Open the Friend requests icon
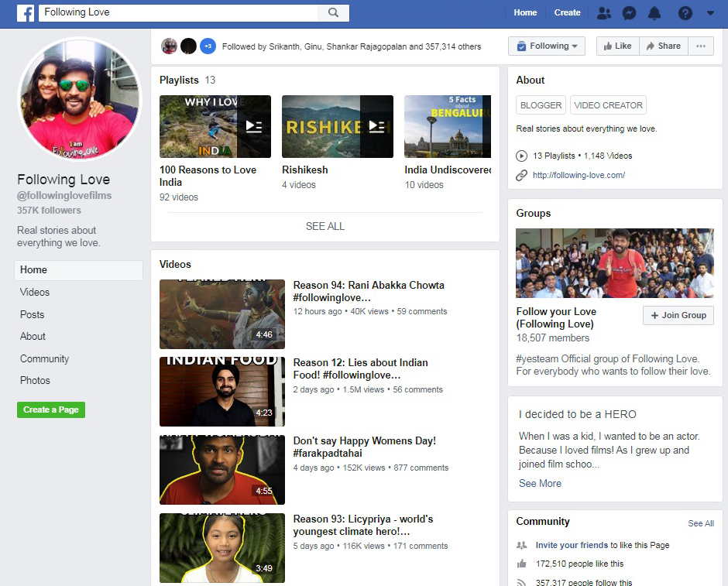Screen dimensions: 728x586 (x=603, y=13)
